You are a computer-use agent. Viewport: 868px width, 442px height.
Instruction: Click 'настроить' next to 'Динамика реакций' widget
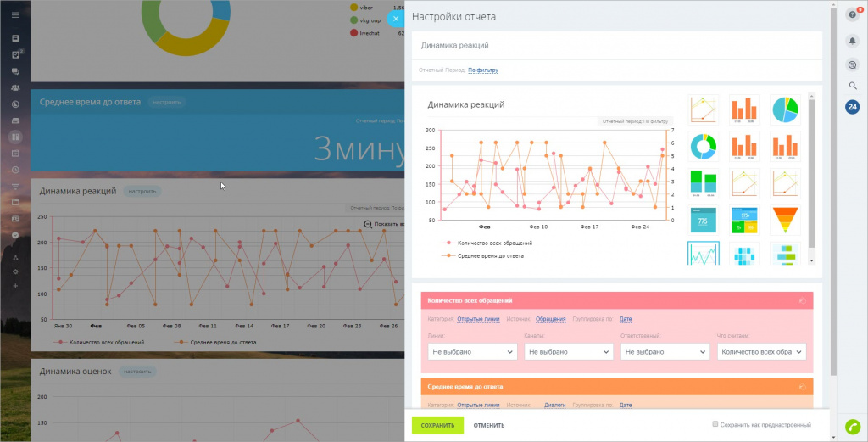(x=142, y=192)
